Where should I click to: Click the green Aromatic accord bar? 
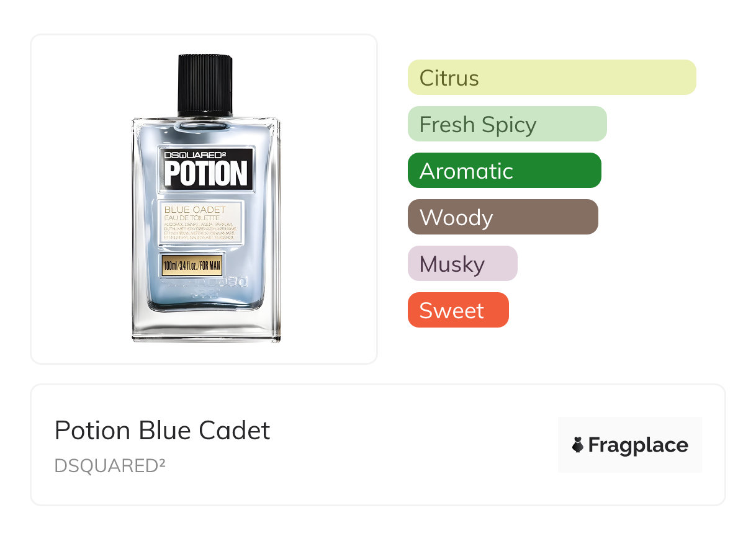[504, 171]
